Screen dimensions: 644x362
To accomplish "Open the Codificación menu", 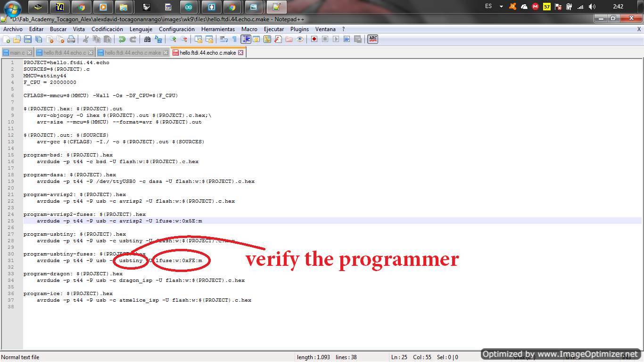I will click(x=107, y=29).
